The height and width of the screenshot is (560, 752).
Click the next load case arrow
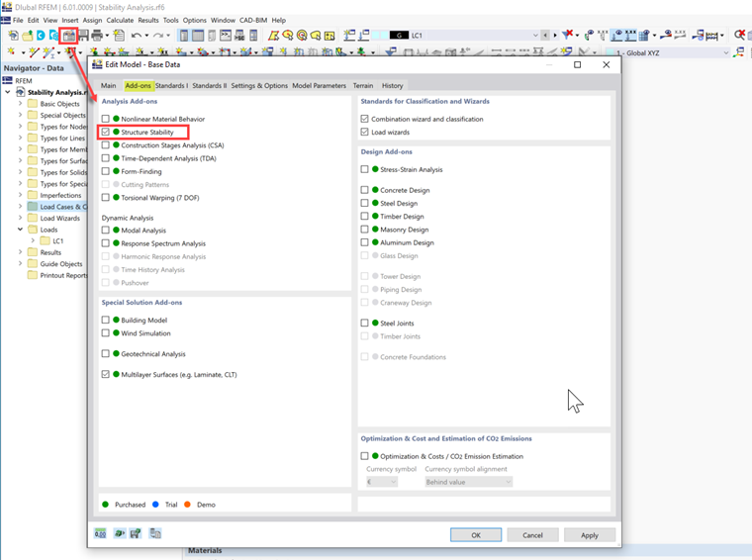pyautogui.click(x=555, y=35)
